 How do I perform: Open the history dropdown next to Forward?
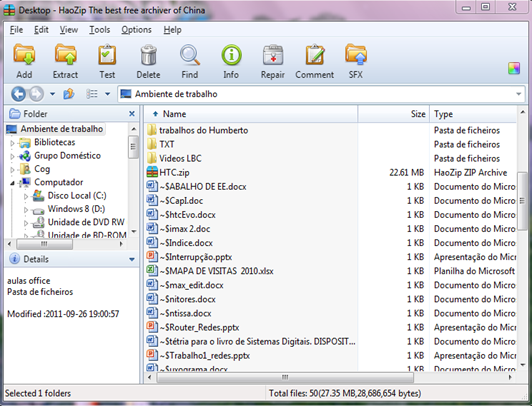coord(52,94)
